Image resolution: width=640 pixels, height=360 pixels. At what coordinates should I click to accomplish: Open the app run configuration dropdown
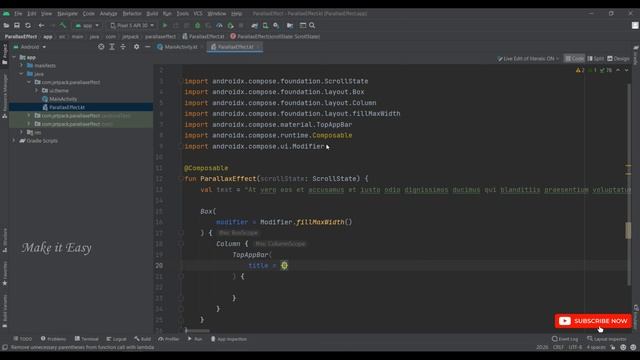pyautogui.click(x=87, y=25)
